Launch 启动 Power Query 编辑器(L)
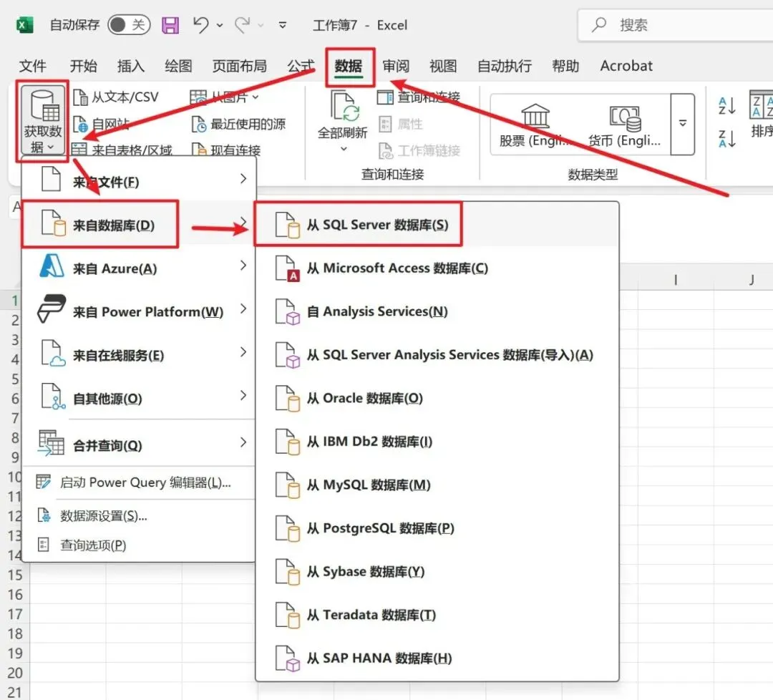Viewport: 773px width, 700px height. (139, 482)
